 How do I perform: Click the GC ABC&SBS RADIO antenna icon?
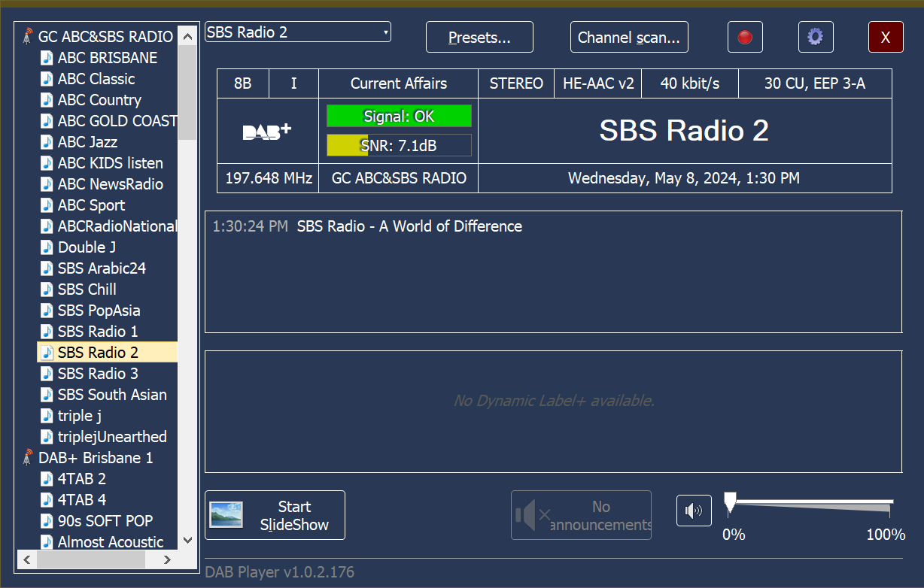28,36
